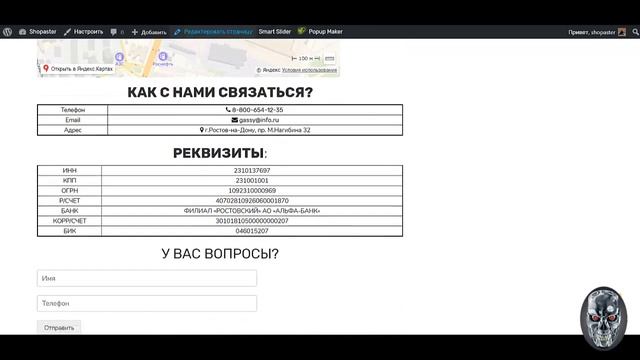Click the Отправить submit button
Viewport: 640px width, 360px height.
click(59, 327)
